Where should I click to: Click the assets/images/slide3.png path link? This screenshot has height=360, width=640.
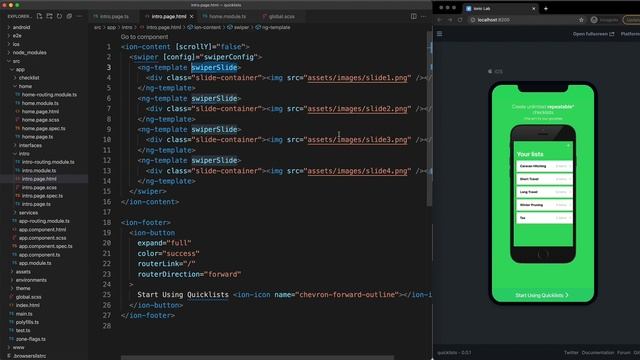coord(357,140)
